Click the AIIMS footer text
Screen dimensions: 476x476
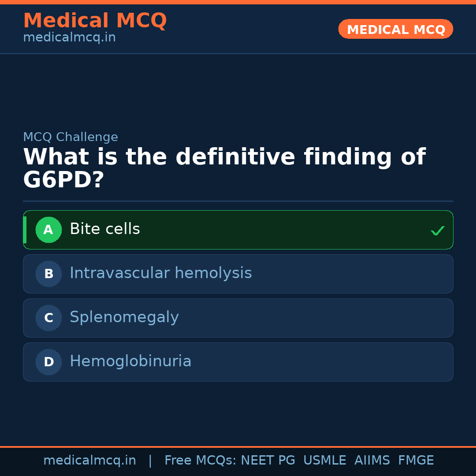[372, 461]
